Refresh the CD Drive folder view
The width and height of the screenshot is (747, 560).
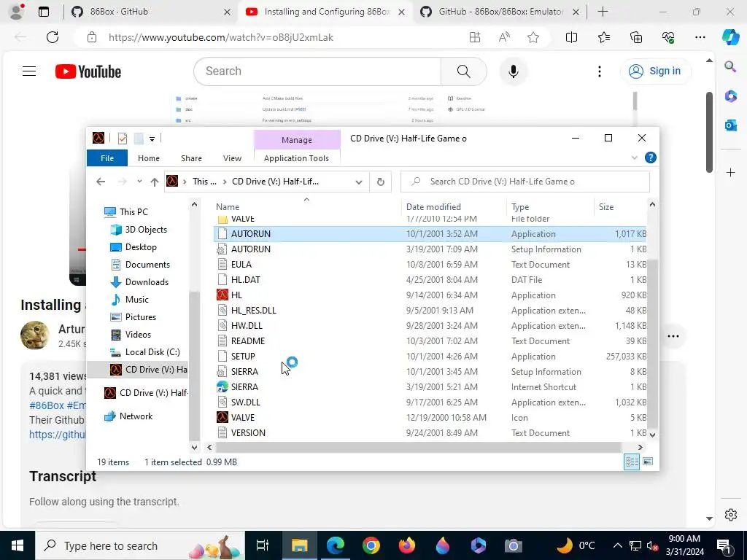click(x=380, y=182)
